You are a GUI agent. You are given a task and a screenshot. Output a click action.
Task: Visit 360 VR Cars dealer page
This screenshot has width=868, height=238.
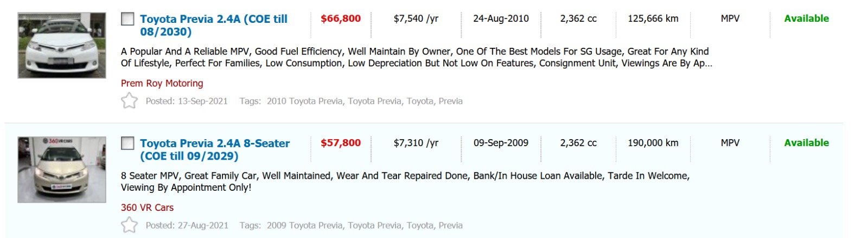[x=147, y=208]
